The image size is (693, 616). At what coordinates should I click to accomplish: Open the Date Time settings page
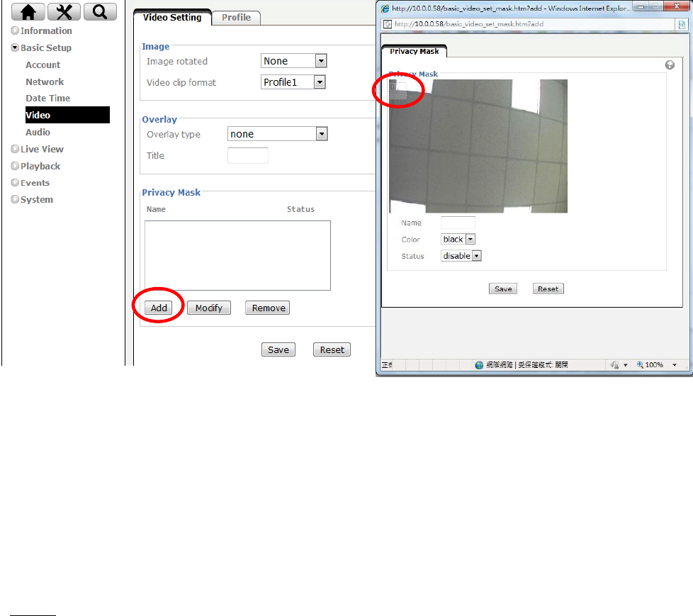(47, 98)
